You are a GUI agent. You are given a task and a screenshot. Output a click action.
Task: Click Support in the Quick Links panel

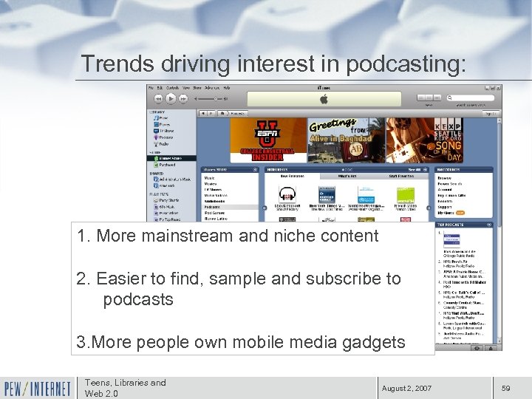(x=445, y=207)
